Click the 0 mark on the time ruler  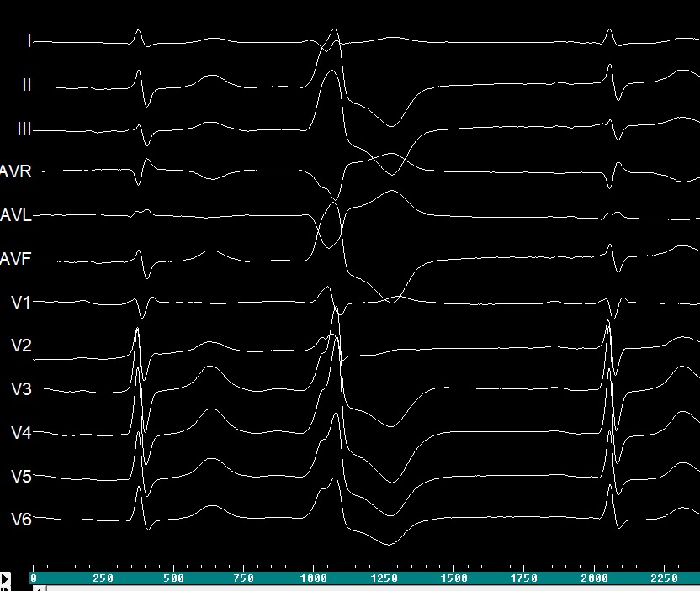(34, 578)
